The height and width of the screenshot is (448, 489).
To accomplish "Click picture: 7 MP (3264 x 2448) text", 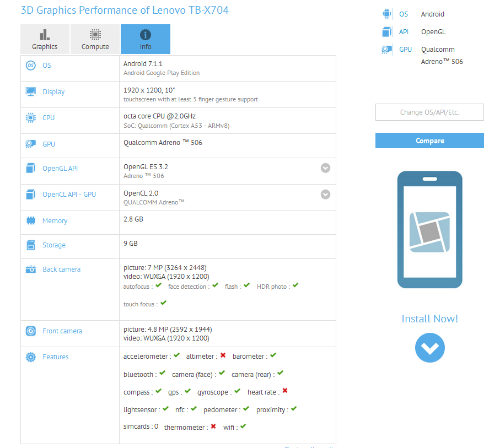I will coord(165,268).
